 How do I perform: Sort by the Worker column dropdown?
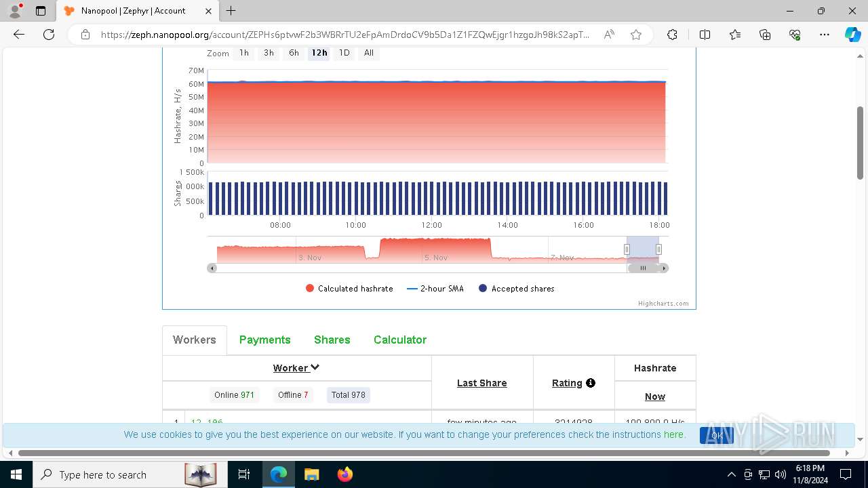pos(296,368)
